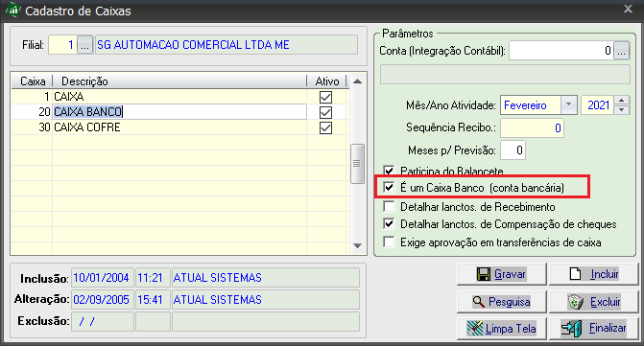This screenshot has width=644, height=346.
Task: Enable Detalhar lanctos. de Recebimento
Action: (389, 206)
